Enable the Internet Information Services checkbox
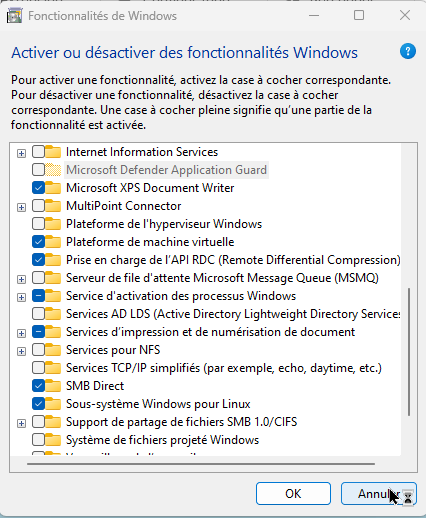Image resolution: width=426 pixels, height=518 pixels. 38,152
